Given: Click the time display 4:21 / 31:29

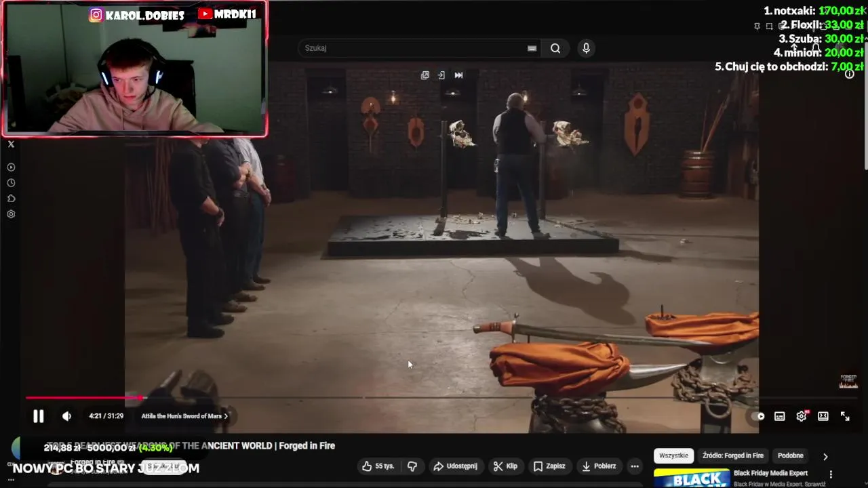Looking at the screenshot, I should click(106, 416).
